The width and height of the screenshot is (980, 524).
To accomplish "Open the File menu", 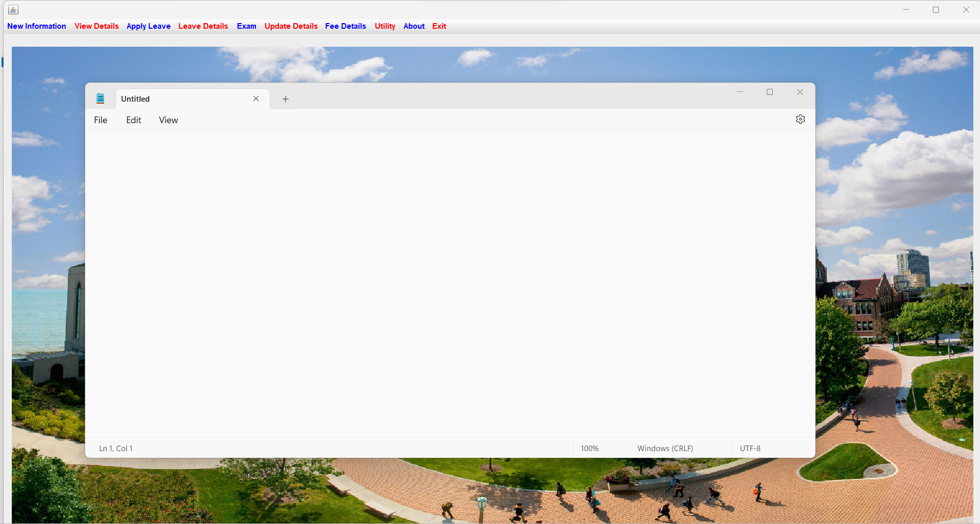I will tap(101, 120).
